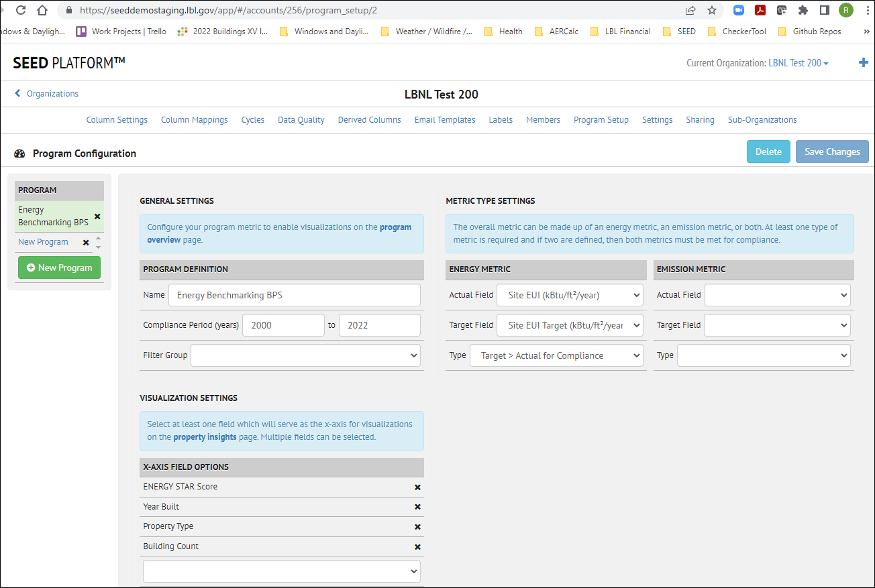Click the padlock icon in address bar
Viewport: 875px width, 588px height.
(68, 11)
